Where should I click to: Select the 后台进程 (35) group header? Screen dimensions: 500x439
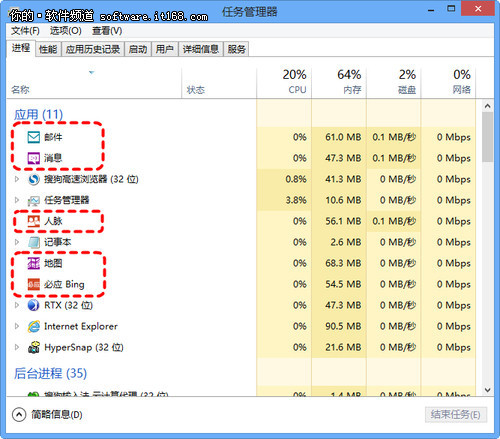pyautogui.click(x=50, y=373)
